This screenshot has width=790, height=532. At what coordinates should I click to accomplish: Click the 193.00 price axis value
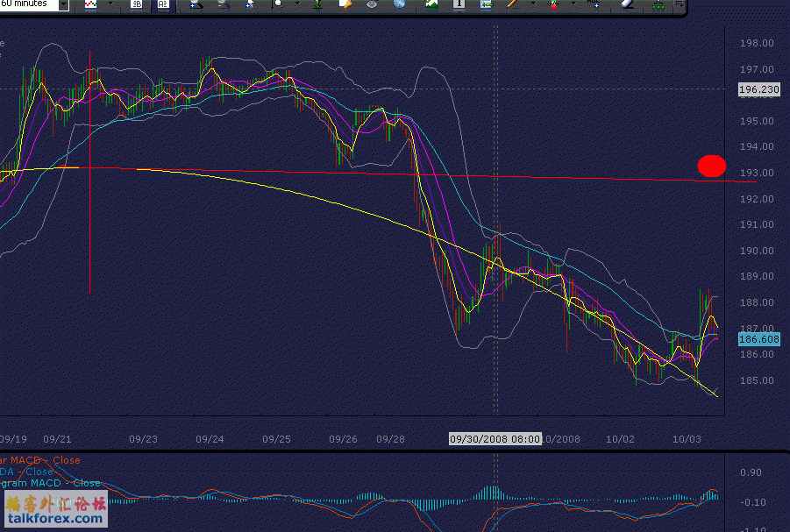click(x=757, y=173)
